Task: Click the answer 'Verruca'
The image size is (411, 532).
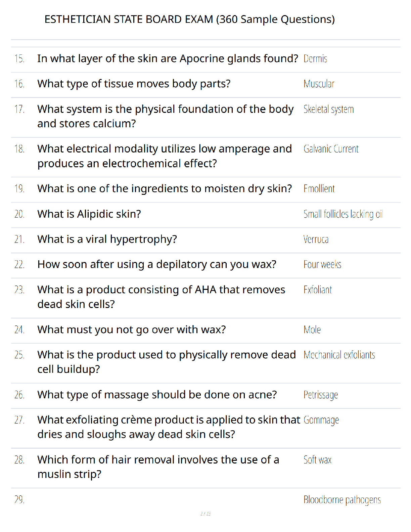Action: pyautogui.click(x=316, y=239)
